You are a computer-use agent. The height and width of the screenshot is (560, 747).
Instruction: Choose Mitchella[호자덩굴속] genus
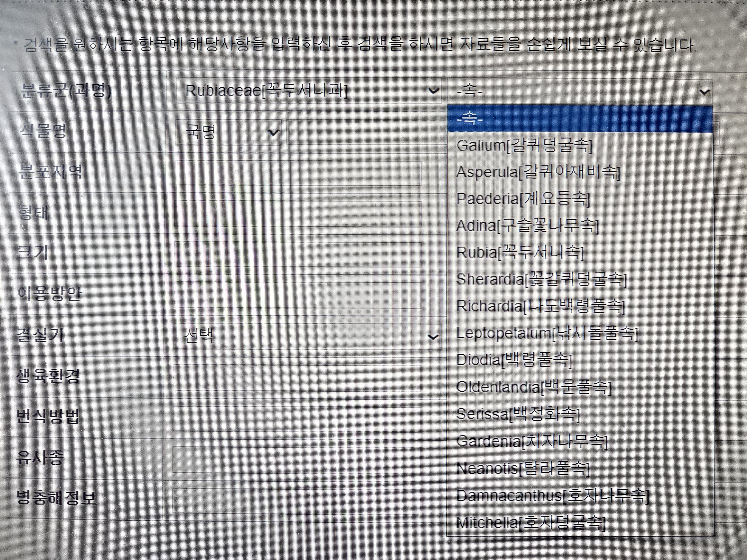pos(580,523)
